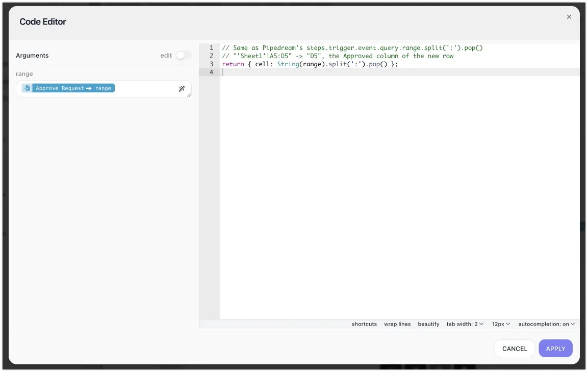The height and width of the screenshot is (372, 588).
Task: Click the return statement code line
Action: (x=310, y=64)
